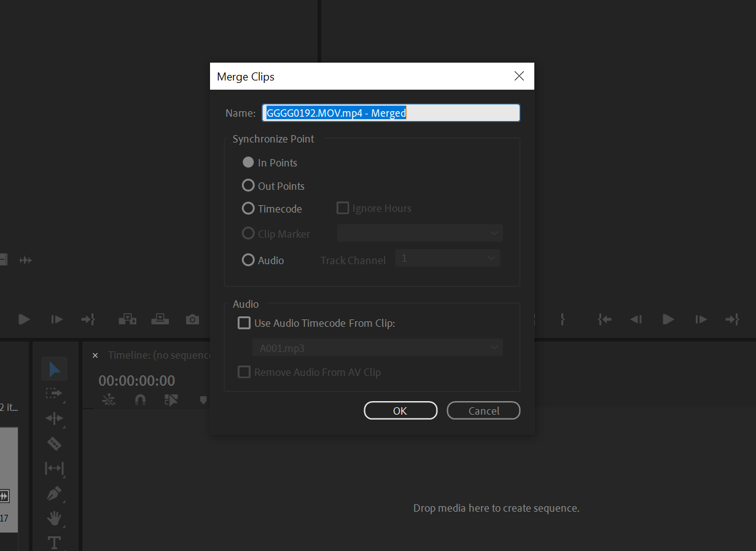Select the Selection arrow tool
The height and width of the screenshot is (551, 756).
(55, 369)
